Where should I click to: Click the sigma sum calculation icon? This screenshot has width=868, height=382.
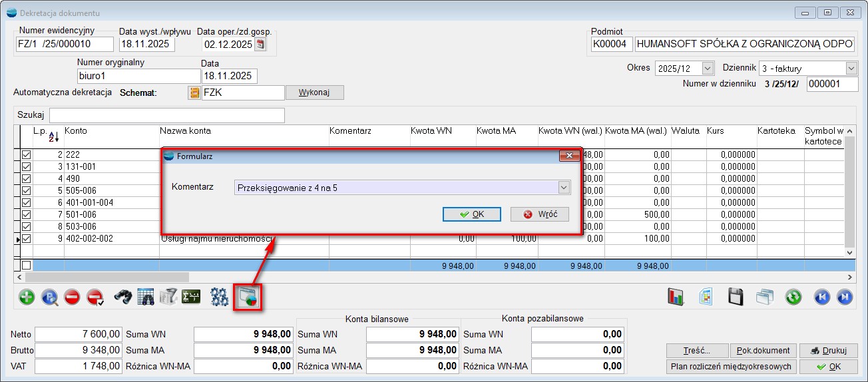pyautogui.click(x=192, y=297)
